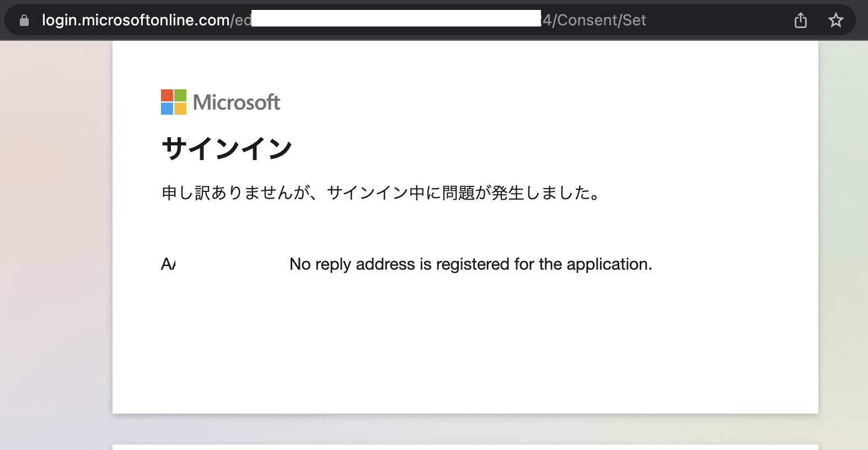Click the padlock to toggle connection details
The image size is (868, 450).
click(x=23, y=20)
